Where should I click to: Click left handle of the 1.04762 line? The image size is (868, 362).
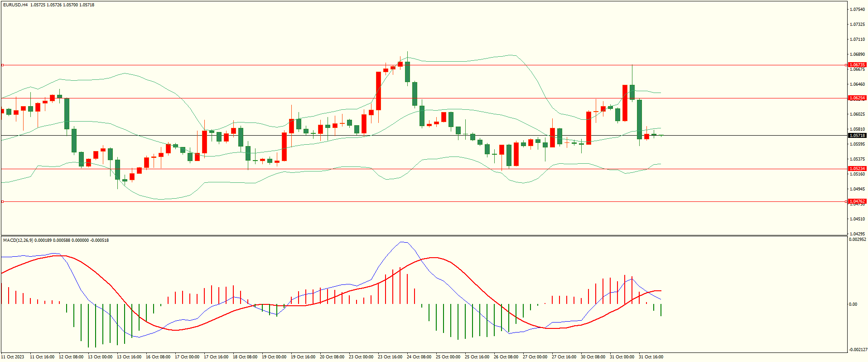(x=2, y=201)
